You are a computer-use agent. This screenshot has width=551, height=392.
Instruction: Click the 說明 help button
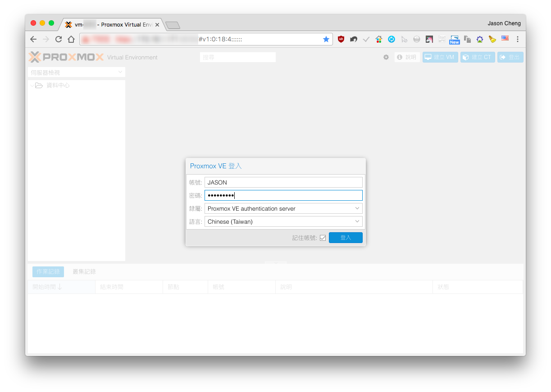(x=407, y=57)
